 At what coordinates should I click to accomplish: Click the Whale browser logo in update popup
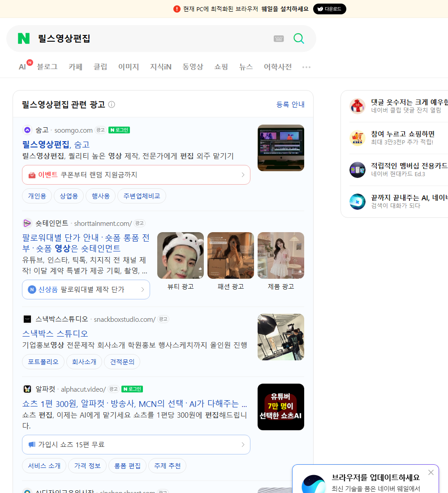pos(314,484)
